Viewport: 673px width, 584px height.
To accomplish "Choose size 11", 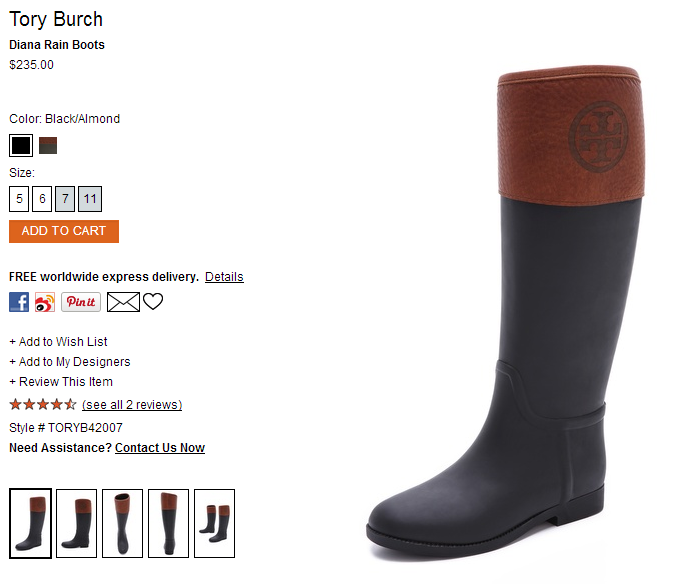I will point(90,199).
